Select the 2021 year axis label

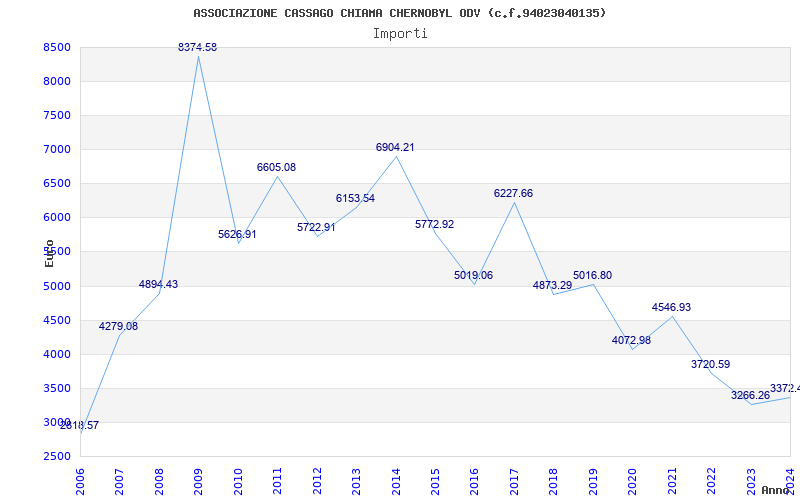point(672,481)
